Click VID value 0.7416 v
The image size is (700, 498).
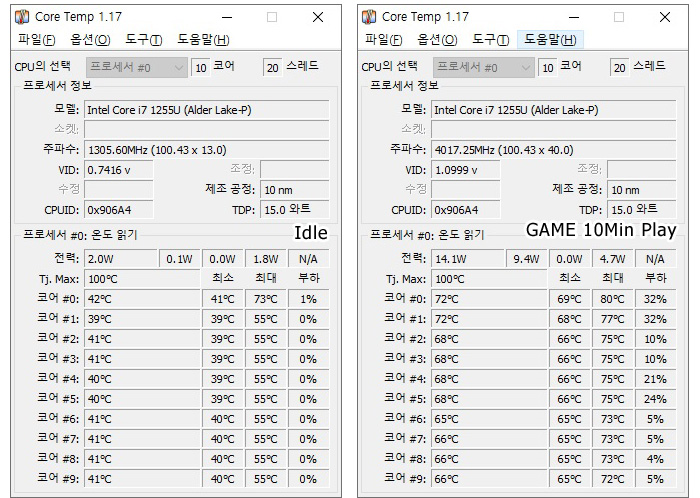[x=119, y=170]
